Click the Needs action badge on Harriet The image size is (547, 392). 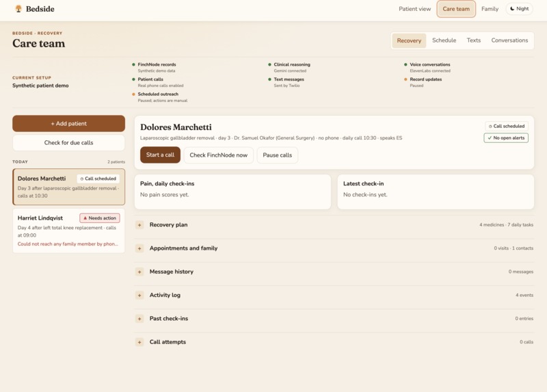pos(99,218)
